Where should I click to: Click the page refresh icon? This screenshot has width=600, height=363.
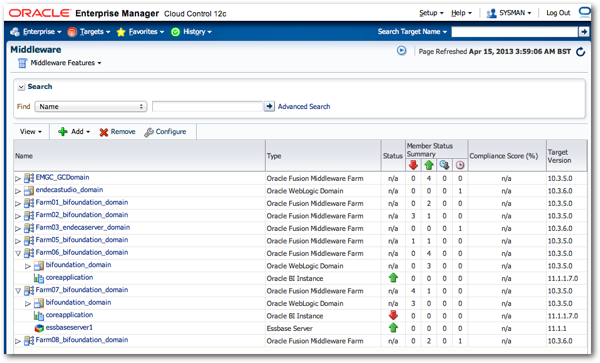pos(580,52)
